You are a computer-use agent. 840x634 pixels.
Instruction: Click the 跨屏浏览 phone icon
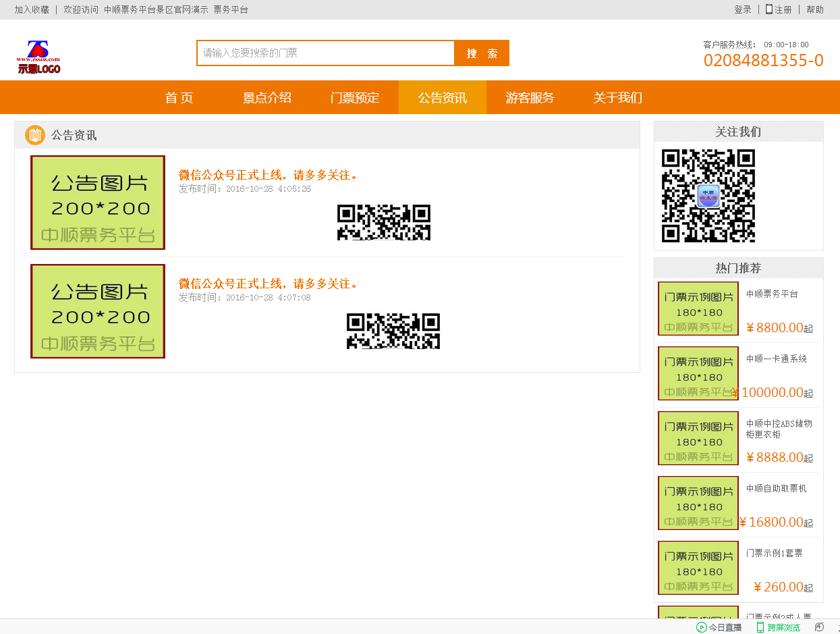(760, 627)
